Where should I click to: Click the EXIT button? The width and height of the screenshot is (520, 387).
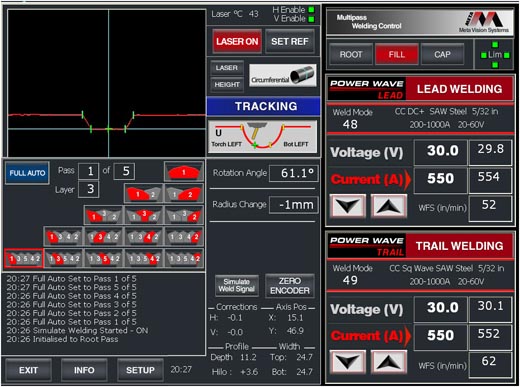28,370
